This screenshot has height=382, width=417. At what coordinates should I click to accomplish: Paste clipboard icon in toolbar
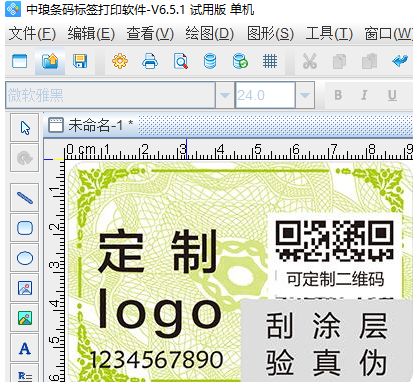(369, 61)
